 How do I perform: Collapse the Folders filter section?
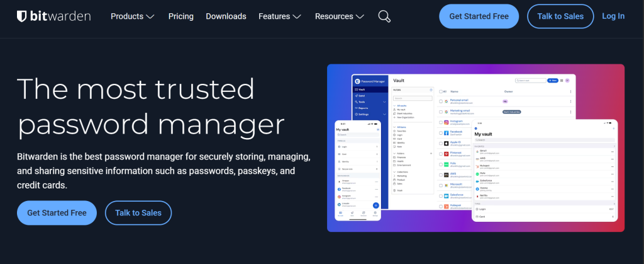tap(394, 153)
